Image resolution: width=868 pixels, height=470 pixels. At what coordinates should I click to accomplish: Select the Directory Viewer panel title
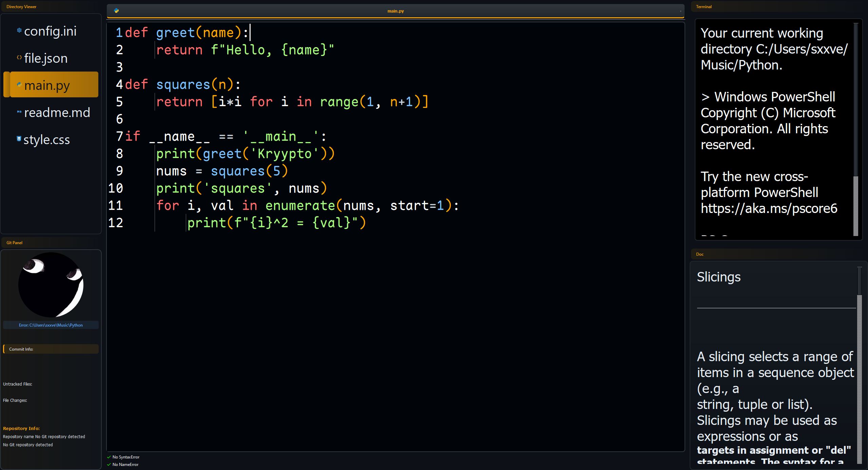21,7
